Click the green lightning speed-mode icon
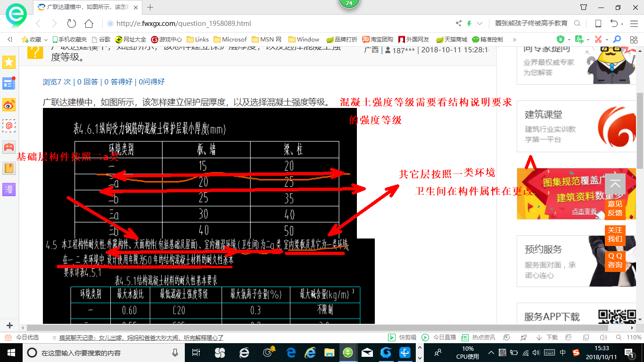The height and width of the screenshot is (362, 644). point(469,24)
